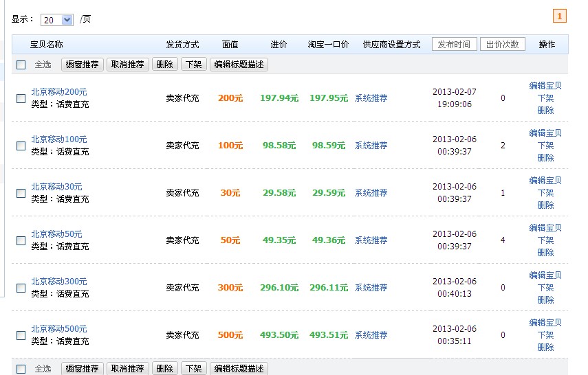
Task: Click the top 编辑标题描述 button
Action: click(239, 65)
